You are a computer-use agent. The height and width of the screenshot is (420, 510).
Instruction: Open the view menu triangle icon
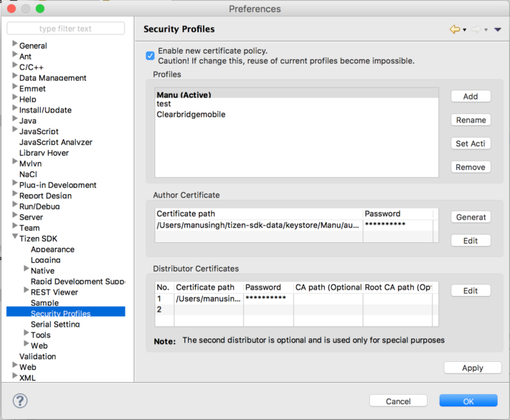498,29
